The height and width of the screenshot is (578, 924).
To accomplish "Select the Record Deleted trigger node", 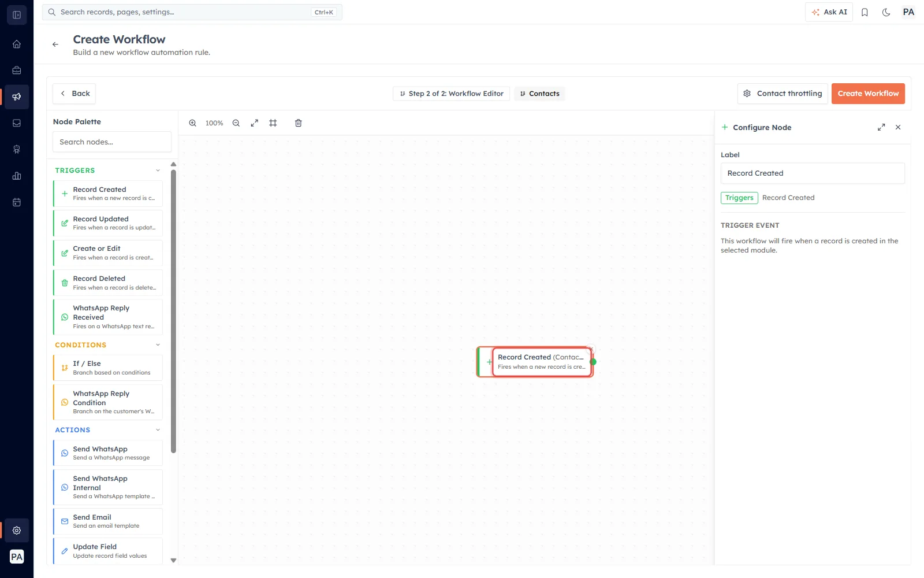I will click(x=108, y=283).
